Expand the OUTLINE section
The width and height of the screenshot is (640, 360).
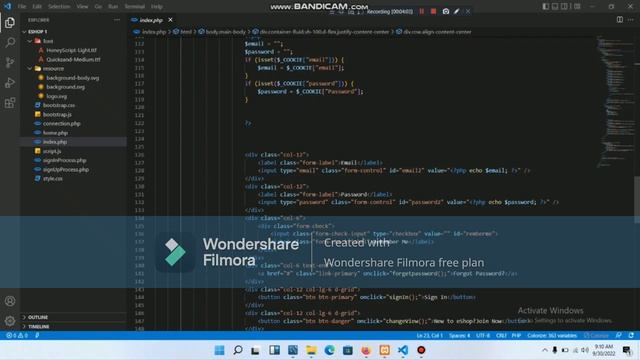tap(38, 317)
